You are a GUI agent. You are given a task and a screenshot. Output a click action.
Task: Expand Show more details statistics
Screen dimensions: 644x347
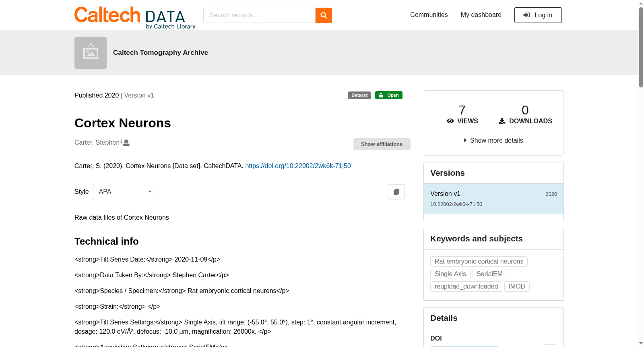coord(493,141)
